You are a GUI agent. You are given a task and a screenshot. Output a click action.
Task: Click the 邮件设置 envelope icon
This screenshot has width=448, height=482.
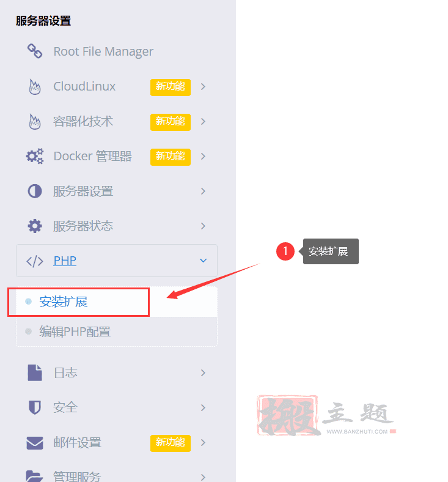pos(35,443)
